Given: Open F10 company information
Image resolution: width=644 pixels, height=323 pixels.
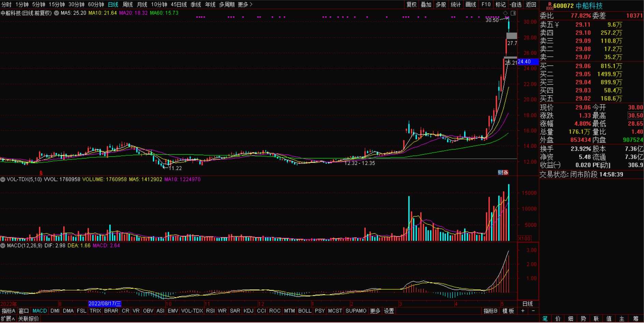Looking at the screenshot, I should click(x=486, y=4).
